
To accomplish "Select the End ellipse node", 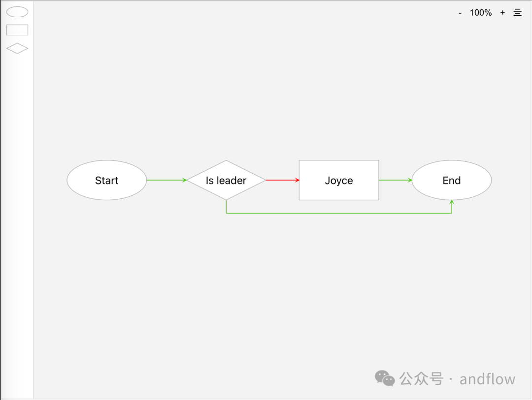I will 452,180.
